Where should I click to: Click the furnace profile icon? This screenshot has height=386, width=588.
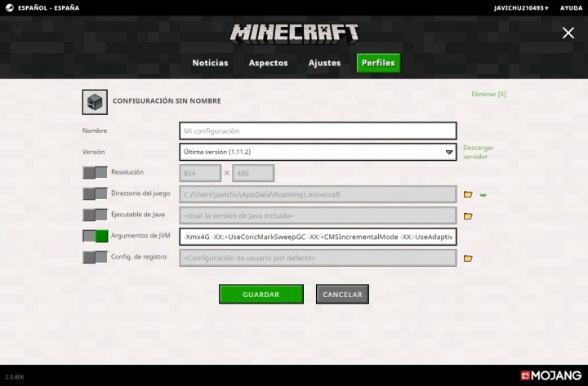[95, 102]
